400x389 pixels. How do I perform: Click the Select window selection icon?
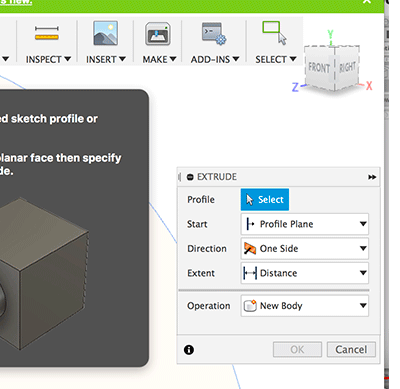tap(274, 33)
